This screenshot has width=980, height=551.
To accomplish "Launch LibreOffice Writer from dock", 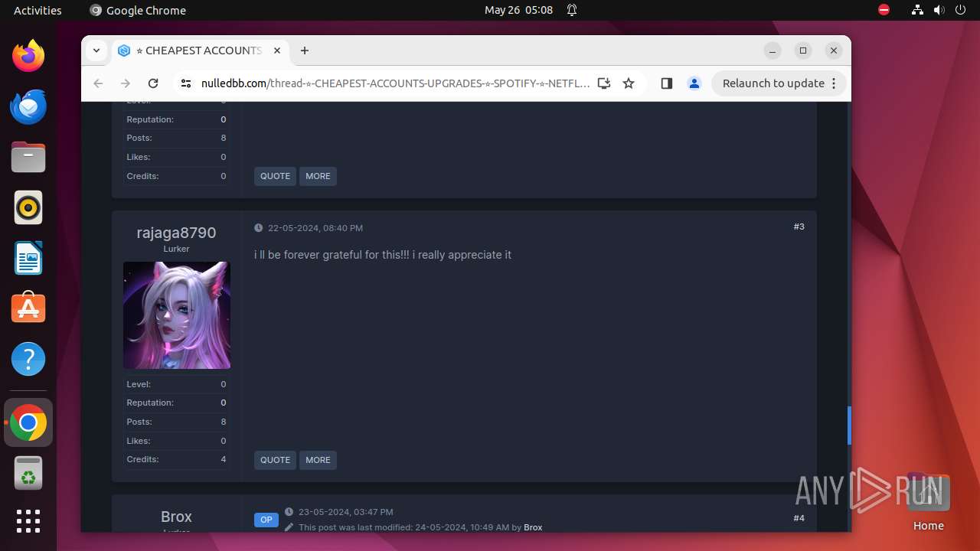I will tap(28, 258).
